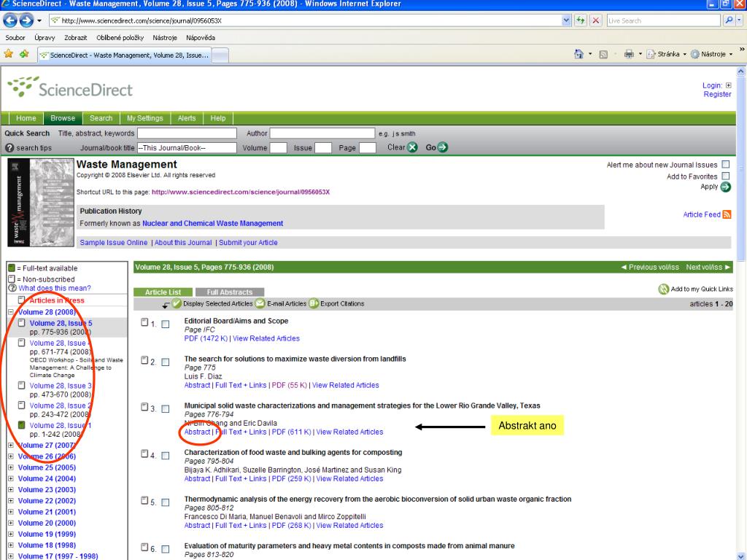Screen dimensions: 747x560
Task: Click the browser Forward arrow button
Action: click(x=27, y=20)
